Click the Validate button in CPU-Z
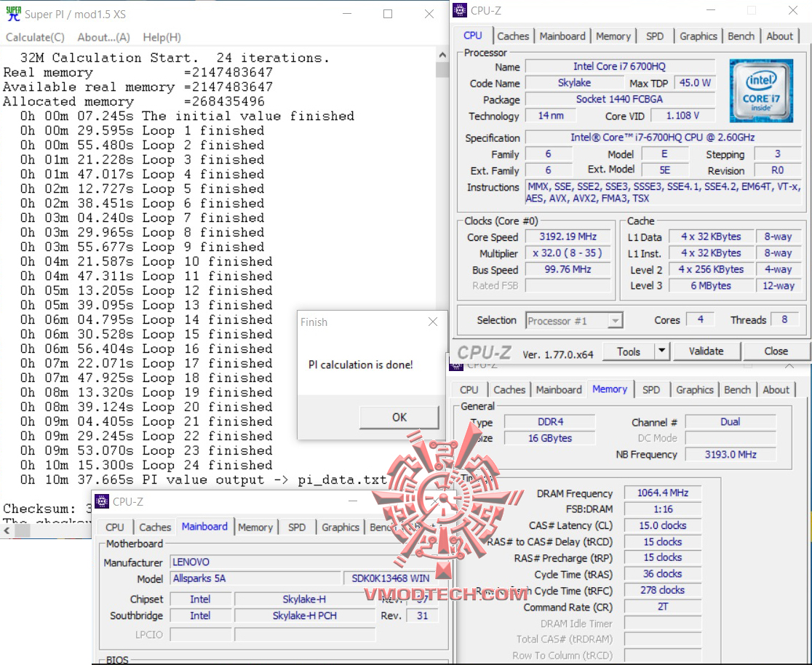 pyautogui.click(x=706, y=351)
